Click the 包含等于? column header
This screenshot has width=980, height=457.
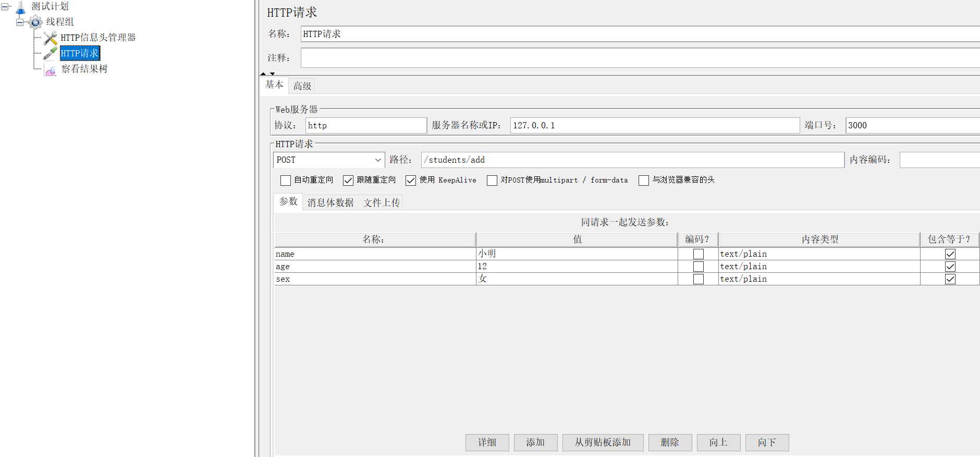(x=950, y=239)
